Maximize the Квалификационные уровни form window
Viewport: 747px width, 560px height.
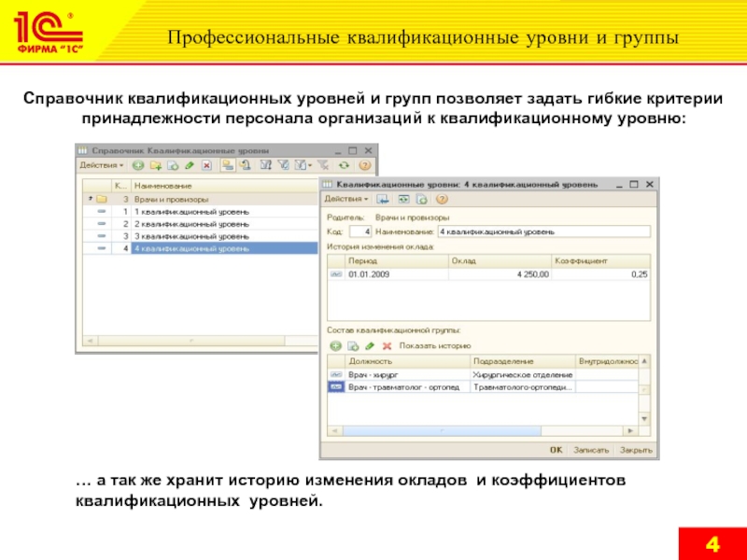[634, 184]
